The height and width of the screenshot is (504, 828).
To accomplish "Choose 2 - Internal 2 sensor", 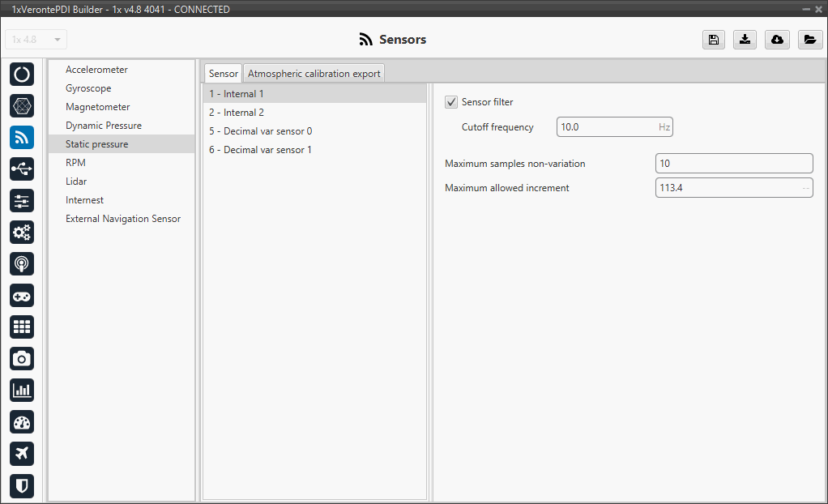I will [x=237, y=113].
